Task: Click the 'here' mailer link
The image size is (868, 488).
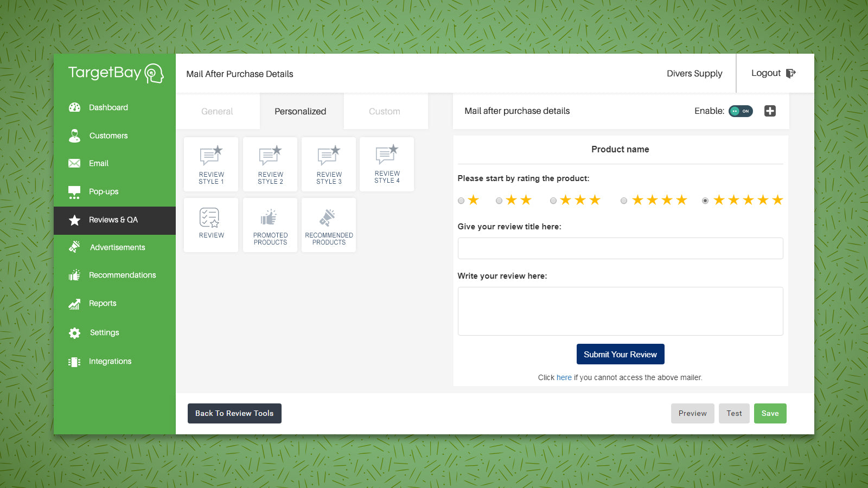Action: 564,377
